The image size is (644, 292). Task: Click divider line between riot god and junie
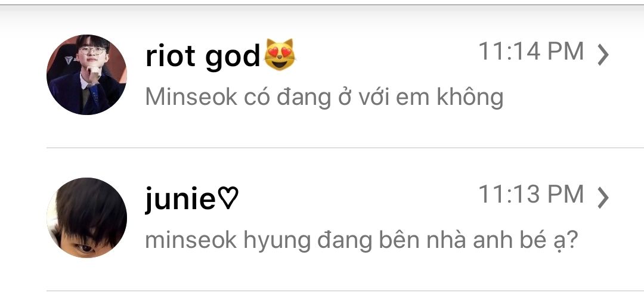coord(345,147)
